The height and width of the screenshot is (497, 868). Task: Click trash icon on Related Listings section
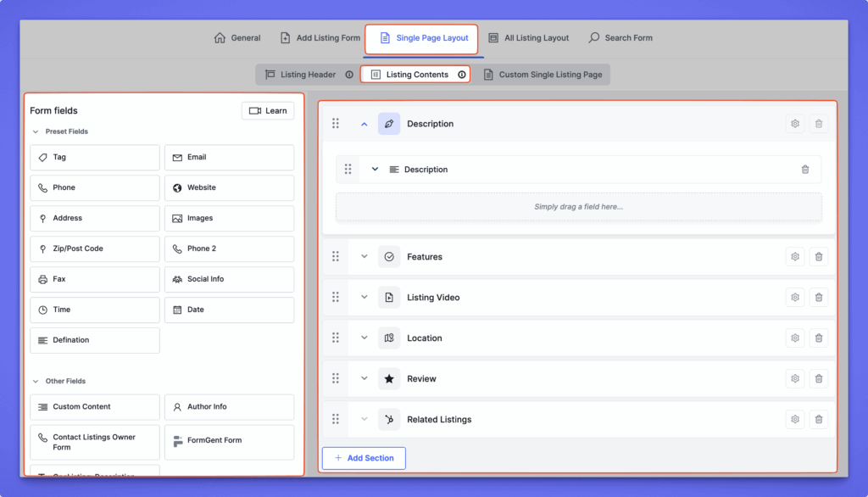(818, 420)
